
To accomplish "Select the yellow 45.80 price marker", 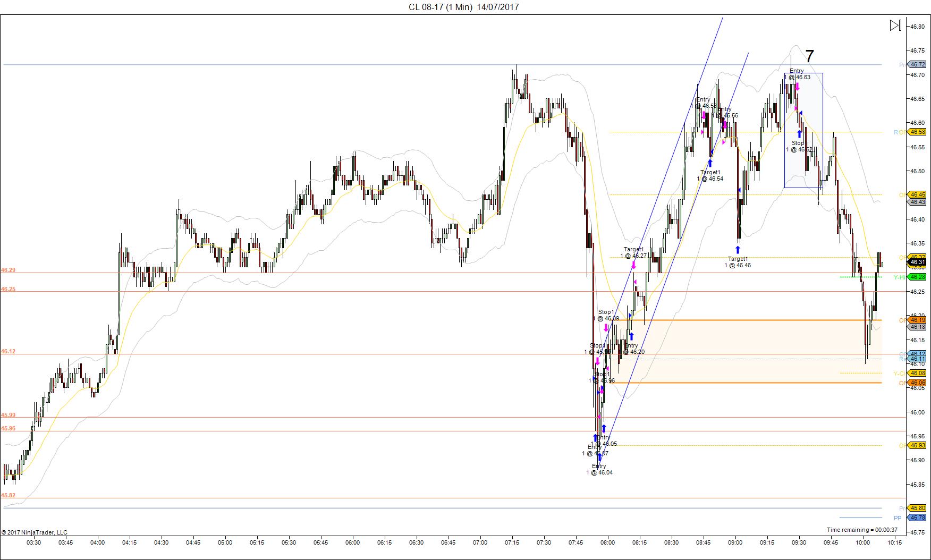I will [918, 508].
